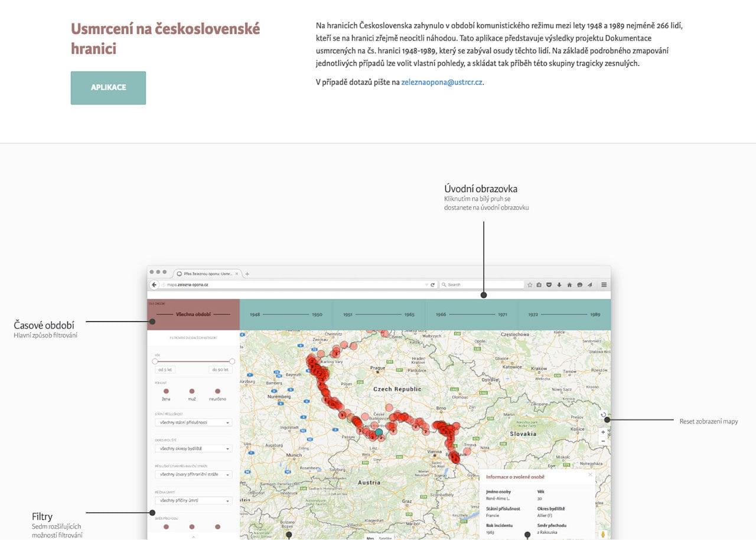Reset the map view with the circular arrow
Image resolution: width=756 pixels, height=540 pixels.
[x=603, y=415]
